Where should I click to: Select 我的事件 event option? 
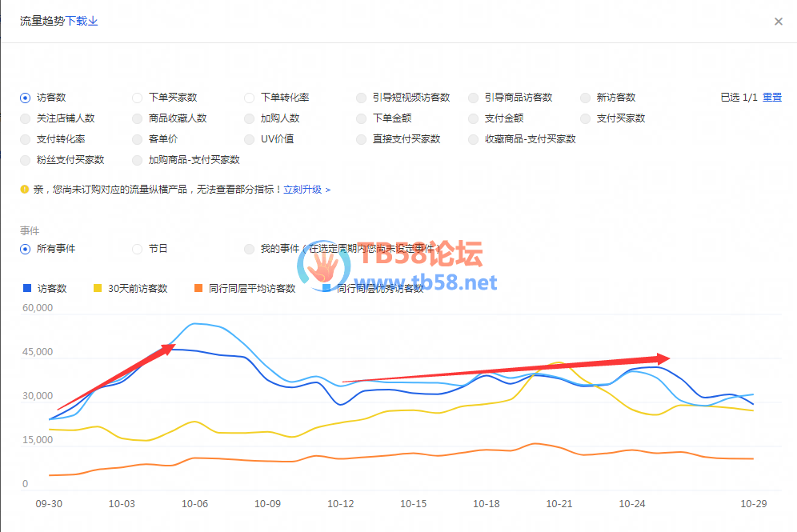tap(250, 249)
